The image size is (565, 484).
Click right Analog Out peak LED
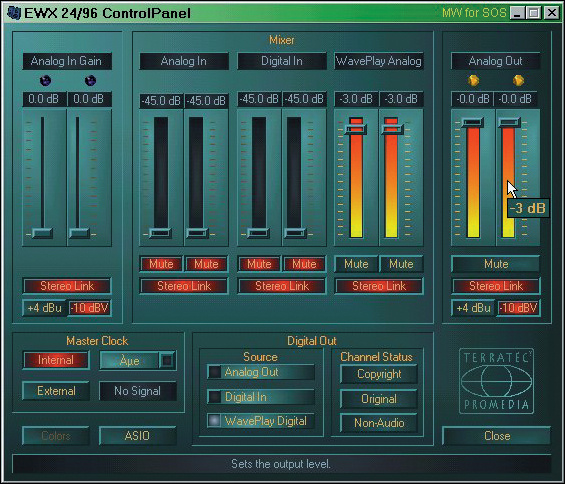click(x=518, y=80)
